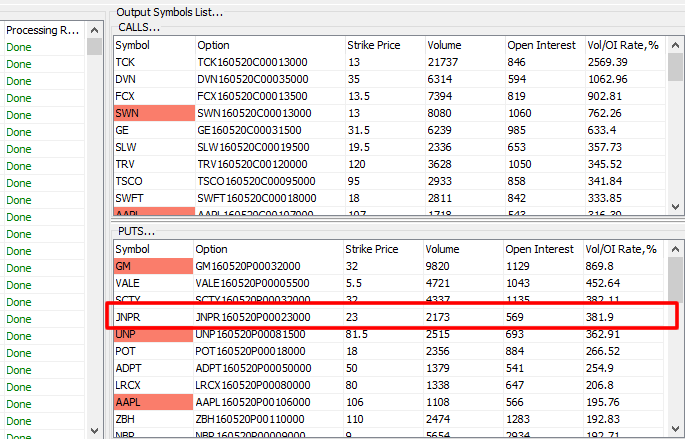This screenshot has height=439, width=685.
Task: Click scroll-down arrow of PUTS table
Action: [675, 429]
